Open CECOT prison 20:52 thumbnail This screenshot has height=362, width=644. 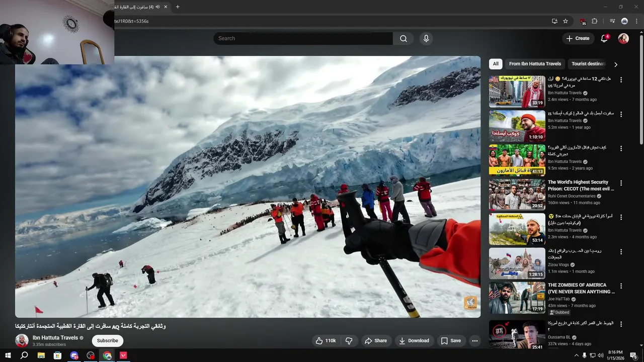click(x=517, y=194)
